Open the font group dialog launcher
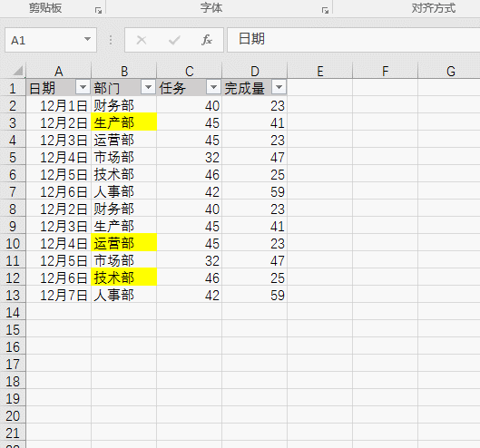Viewport: 480px width, 448px height. coord(325,10)
